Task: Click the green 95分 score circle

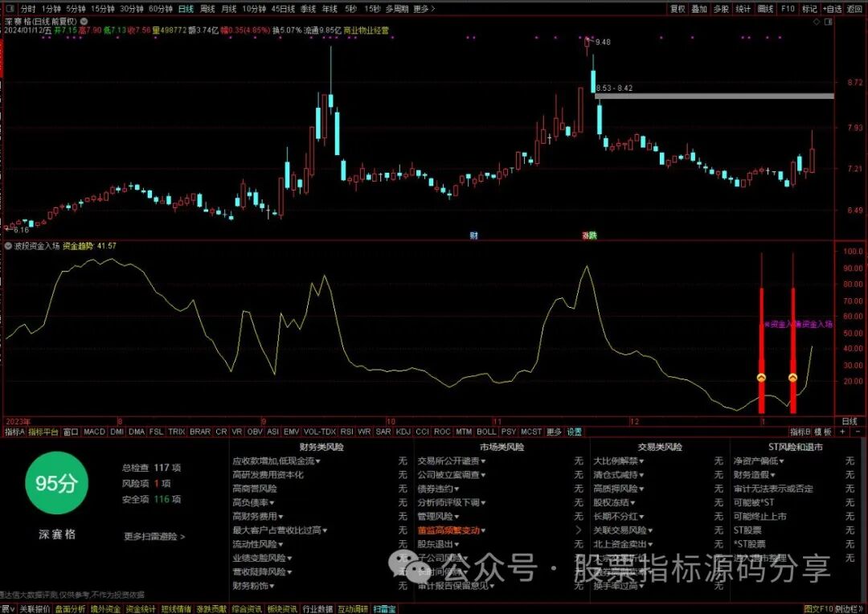Action: pyautogui.click(x=56, y=483)
